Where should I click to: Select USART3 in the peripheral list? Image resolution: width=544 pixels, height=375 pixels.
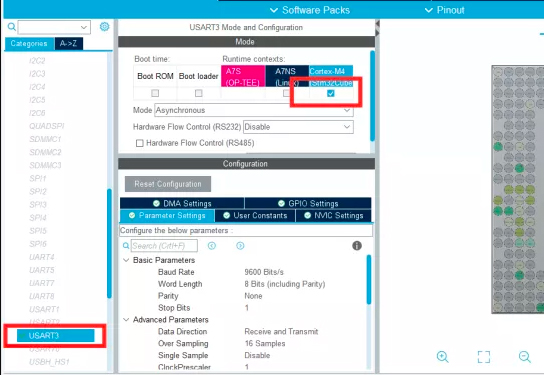click(56, 335)
